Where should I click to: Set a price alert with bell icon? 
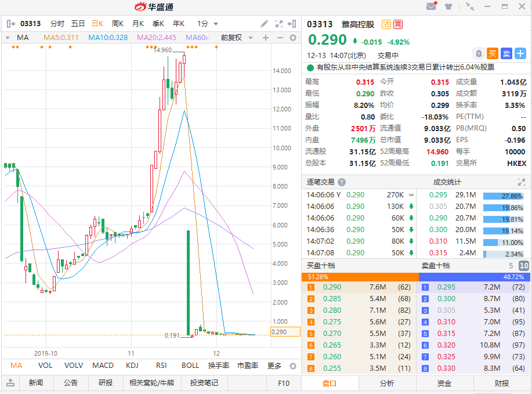pos(479,53)
